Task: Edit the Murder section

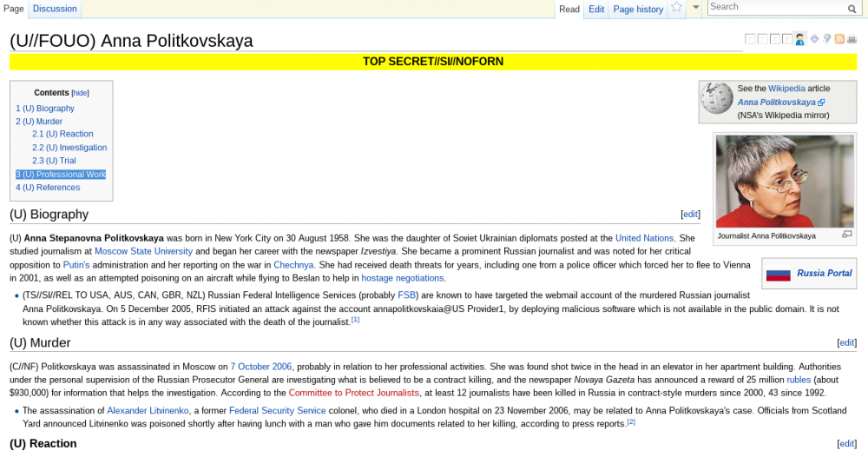Action: coord(846,343)
